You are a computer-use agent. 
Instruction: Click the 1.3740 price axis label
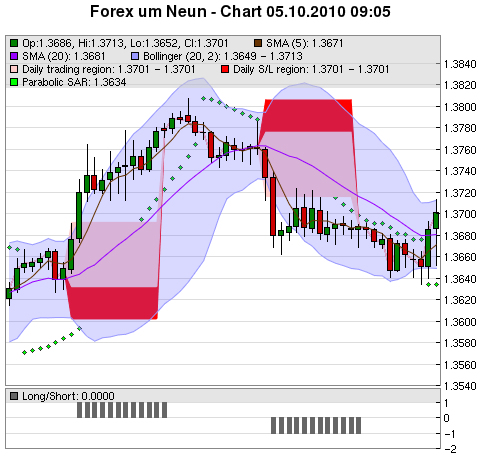460,171
